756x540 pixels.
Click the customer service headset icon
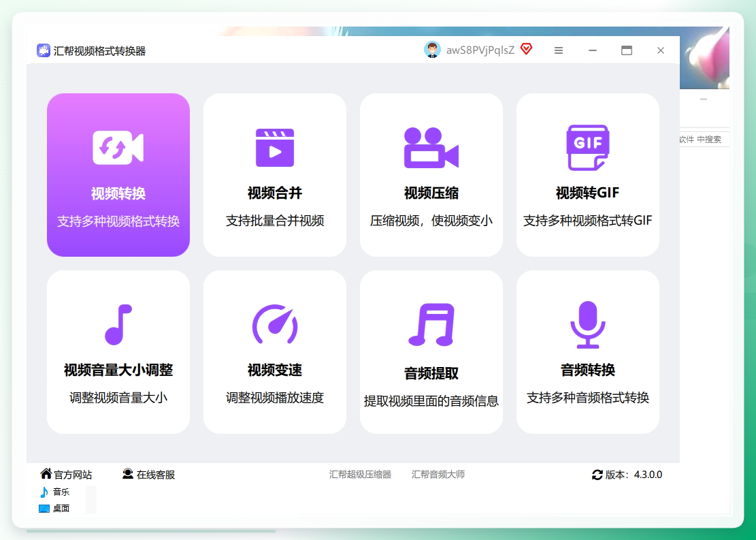[x=128, y=474]
